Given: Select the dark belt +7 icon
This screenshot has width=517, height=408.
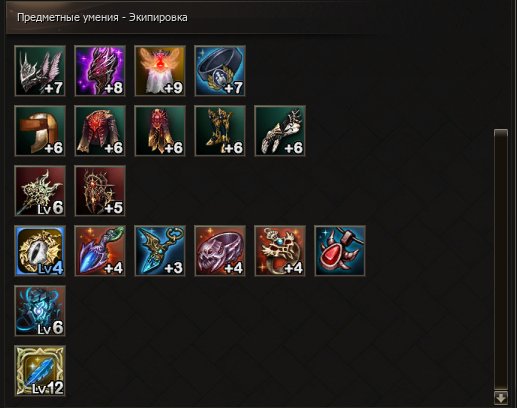Looking at the screenshot, I should [x=220, y=71].
